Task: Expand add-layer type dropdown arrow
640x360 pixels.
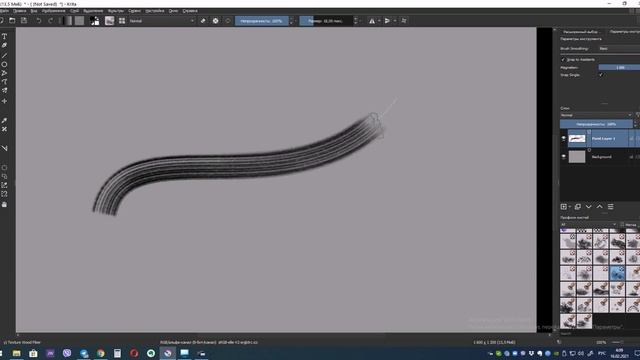Action: point(569,207)
